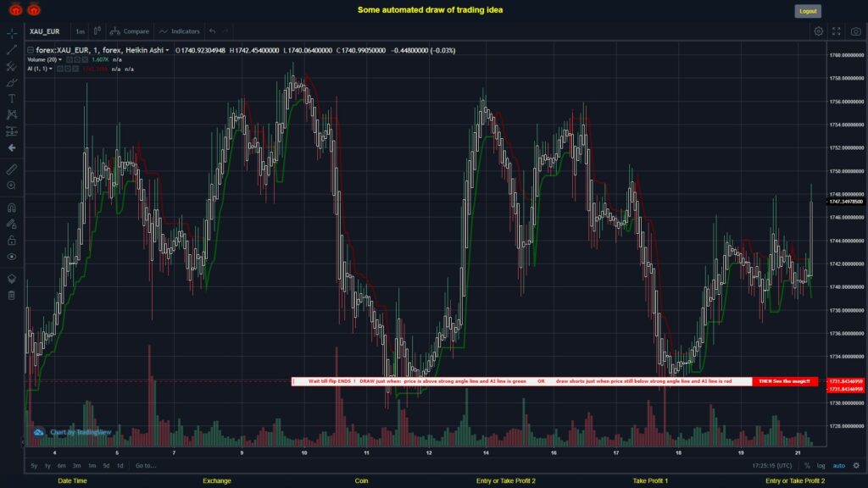This screenshot has width=868, height=488.
Task: Toggle percent scale mode
Action: [807, 466]
